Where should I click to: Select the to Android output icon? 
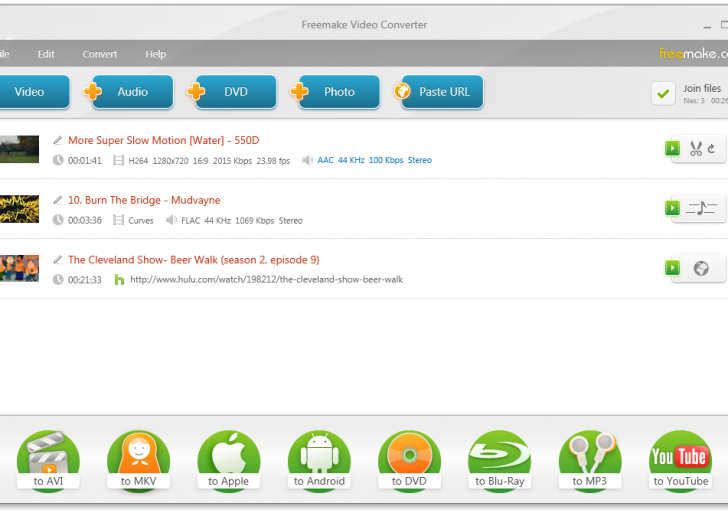click(319, 461)
